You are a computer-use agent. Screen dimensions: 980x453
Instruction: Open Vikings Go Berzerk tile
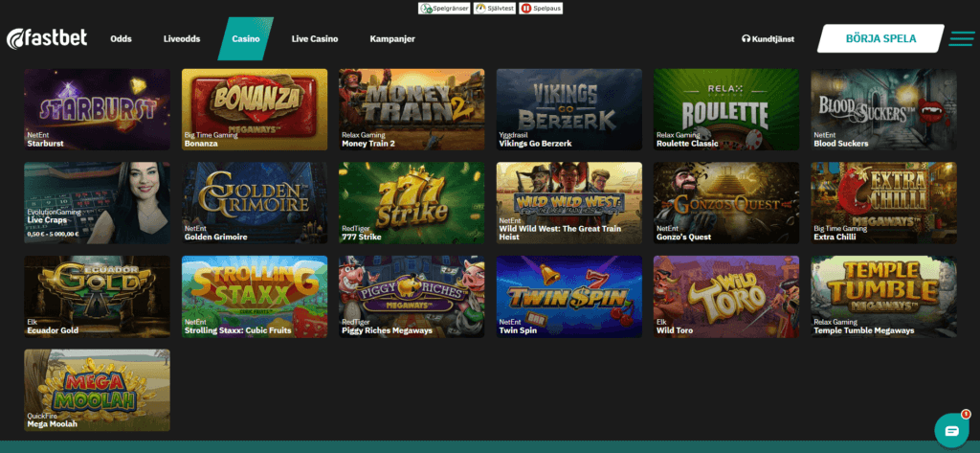point(569,109)
